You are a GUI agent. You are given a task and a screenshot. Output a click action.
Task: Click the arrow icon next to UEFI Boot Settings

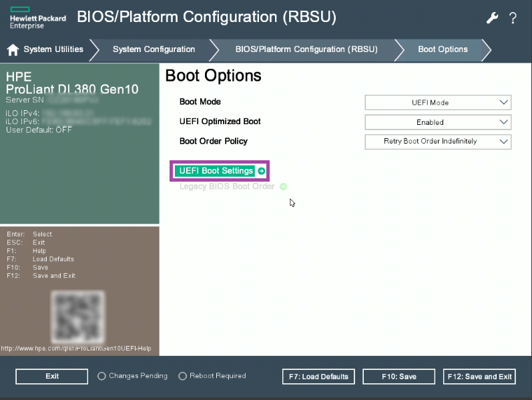pos(261,171)
